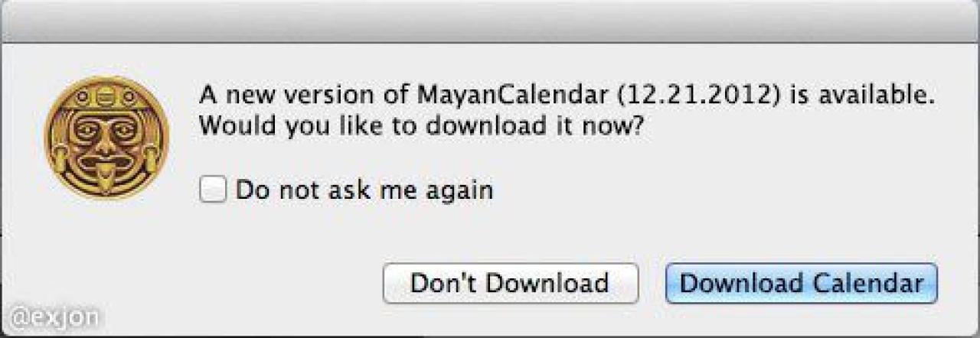Click the word MayanCalendar in the message
980x338 pixels.
(x=514, y=96)
